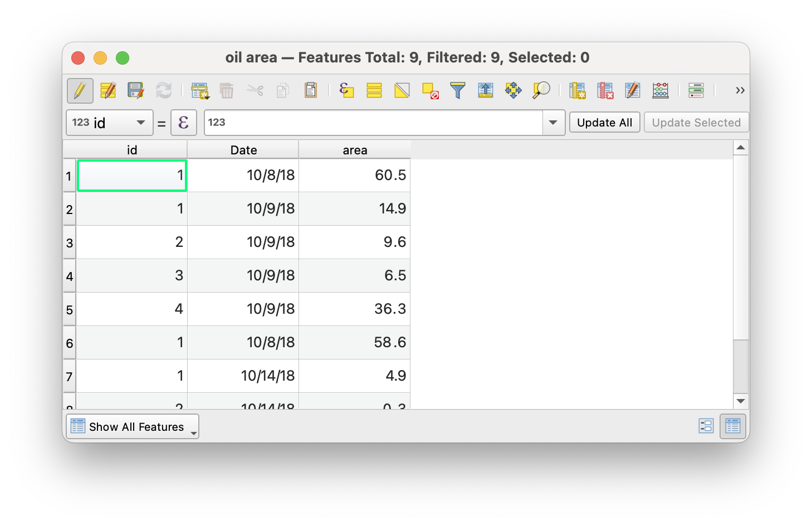
Task: Select row 2 via its row header
Action: tap(70, 209)
